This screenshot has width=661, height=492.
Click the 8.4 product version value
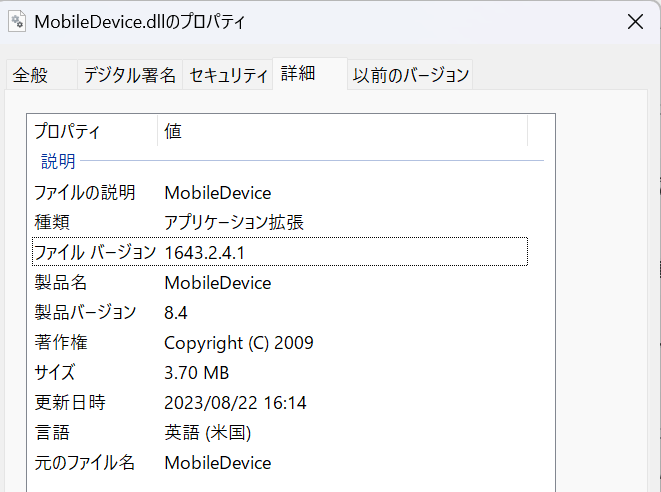coord(176,313)
